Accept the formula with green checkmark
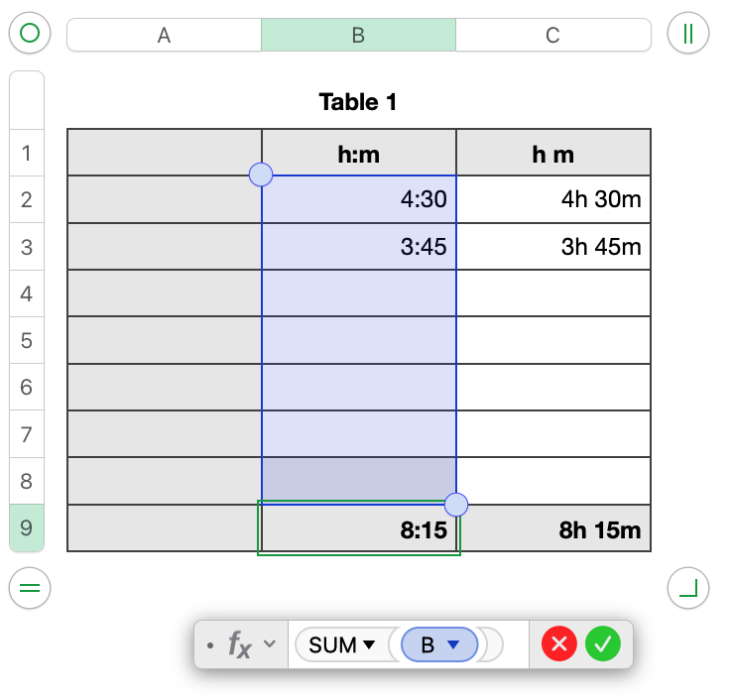The image size is (732, 700). (602, 644)
